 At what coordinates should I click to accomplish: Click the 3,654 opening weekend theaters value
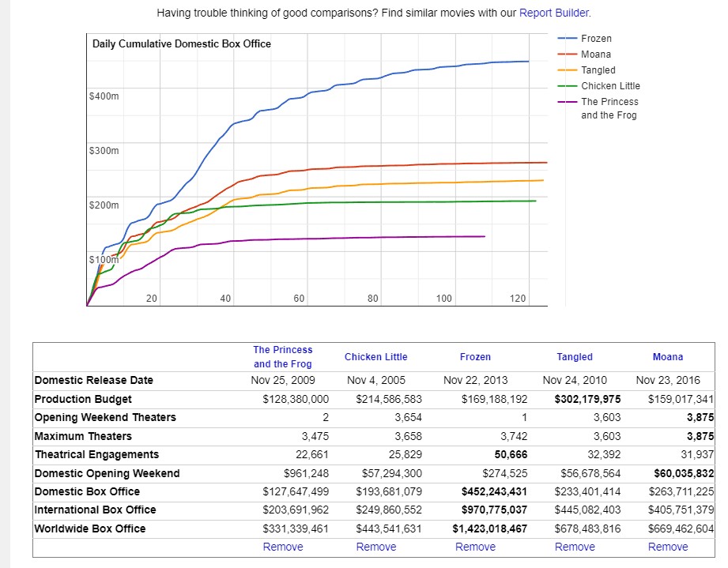pos(409,417)
